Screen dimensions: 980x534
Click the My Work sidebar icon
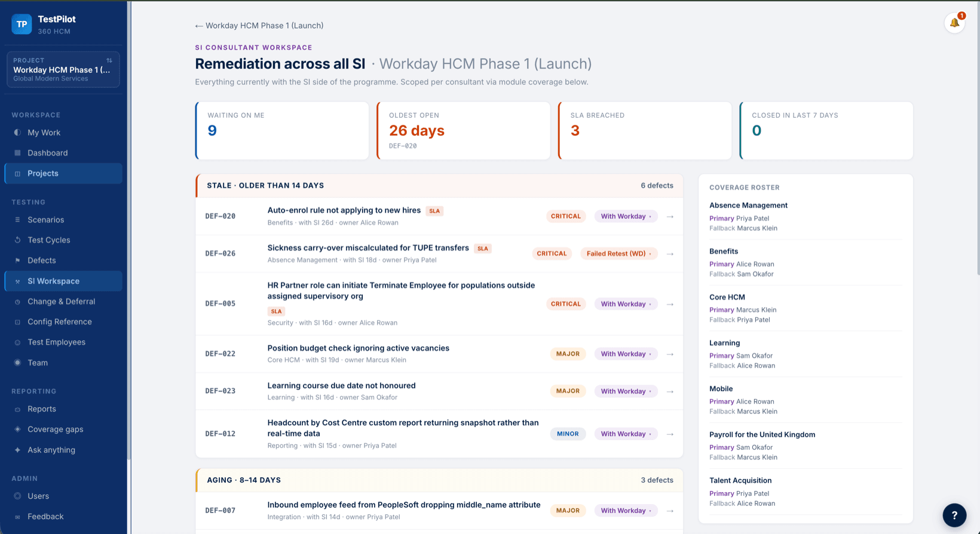point(17,133)
